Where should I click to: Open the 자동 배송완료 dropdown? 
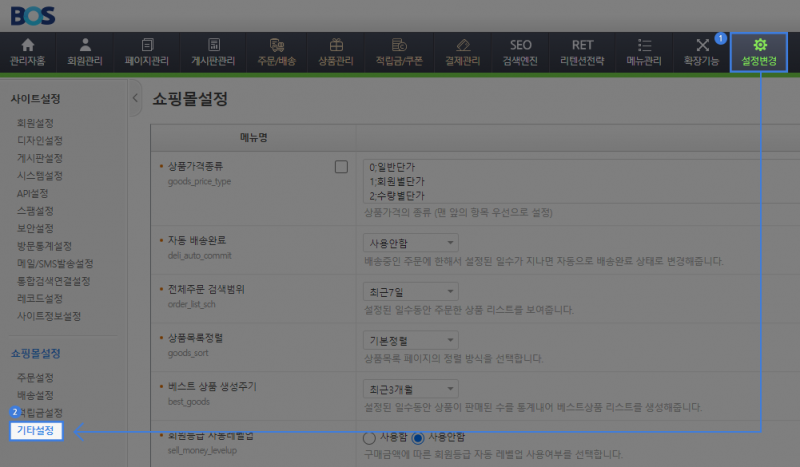click(x=410, y=242)
